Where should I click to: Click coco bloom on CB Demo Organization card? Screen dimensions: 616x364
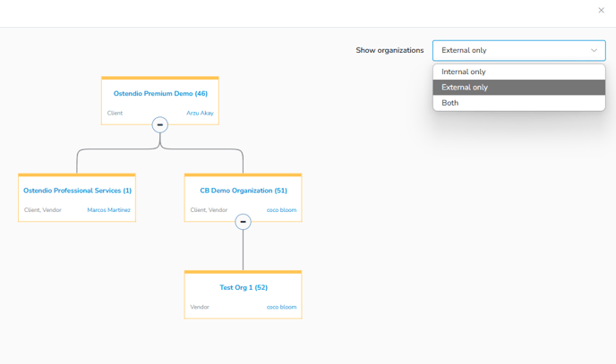(x=281, y=210)
